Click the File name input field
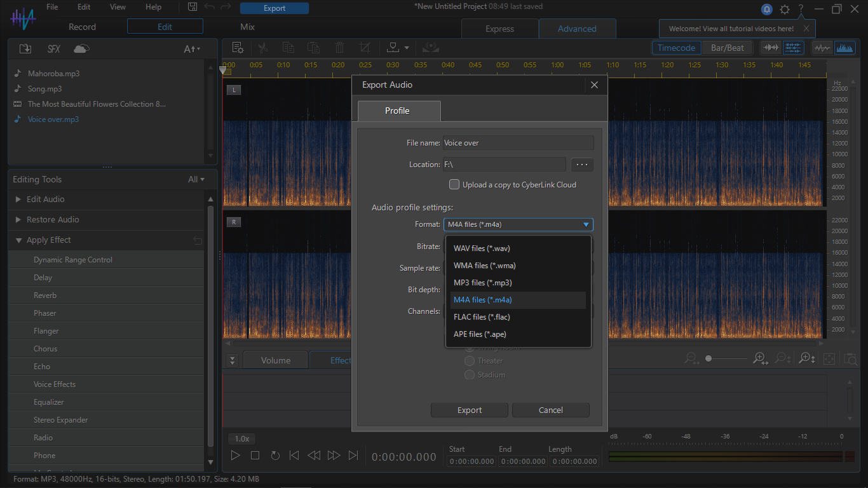This screenshot has height=488, width=868. point(517,143)
